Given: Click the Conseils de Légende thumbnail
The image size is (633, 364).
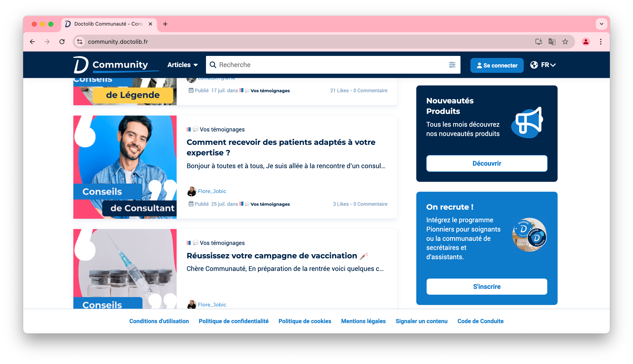Looking at the screenshot, I should (x=125, y=91).
